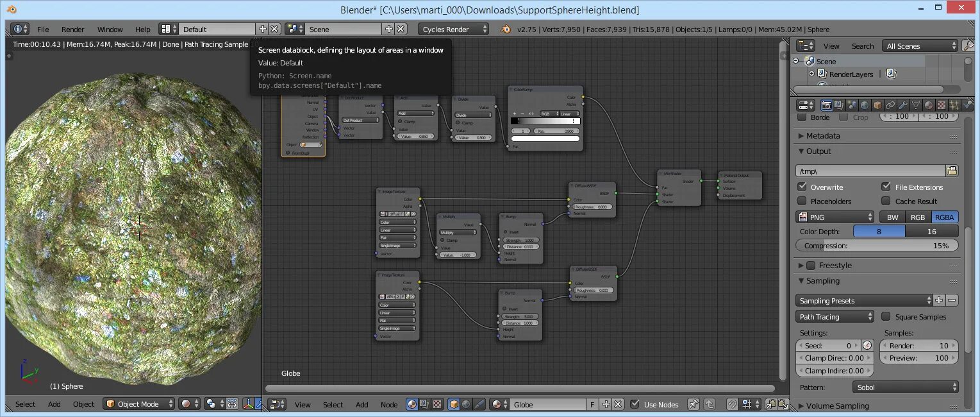The height and width of the screenshot is (417, 980).
Task: Select the RGBA color mode button
Action: [x=945, y=217]
